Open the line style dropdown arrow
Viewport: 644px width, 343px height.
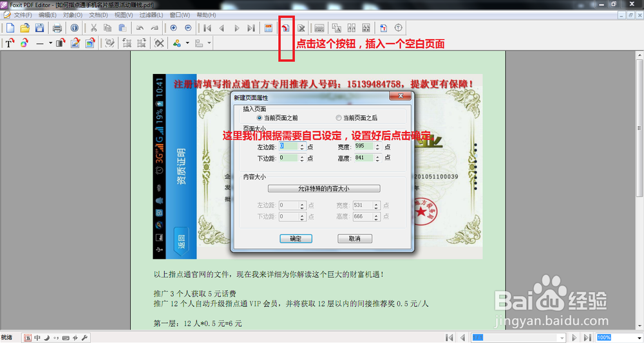(50, 42)
